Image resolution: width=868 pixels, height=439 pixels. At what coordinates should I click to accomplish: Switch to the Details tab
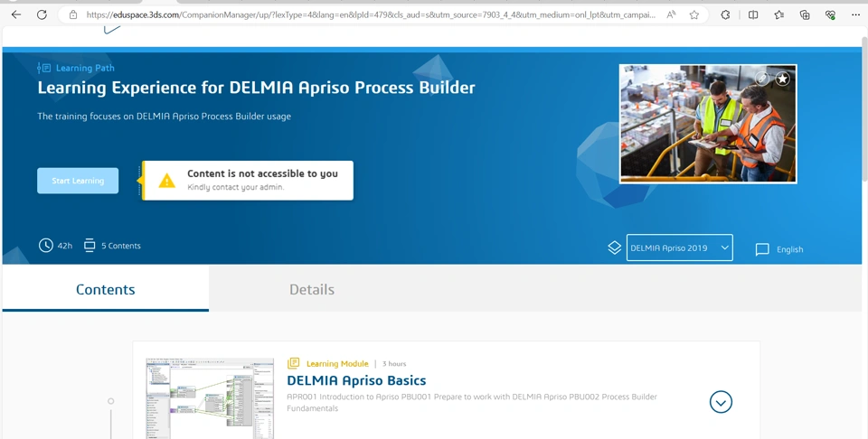tap(312, 289)
